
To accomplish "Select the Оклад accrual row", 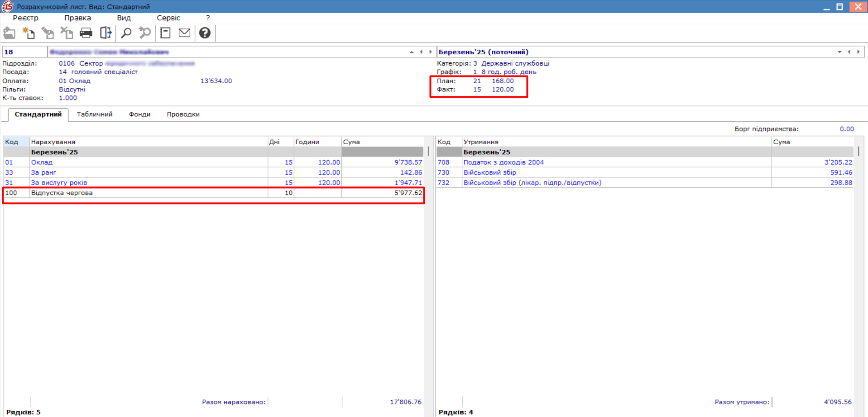I will [213, 162].
